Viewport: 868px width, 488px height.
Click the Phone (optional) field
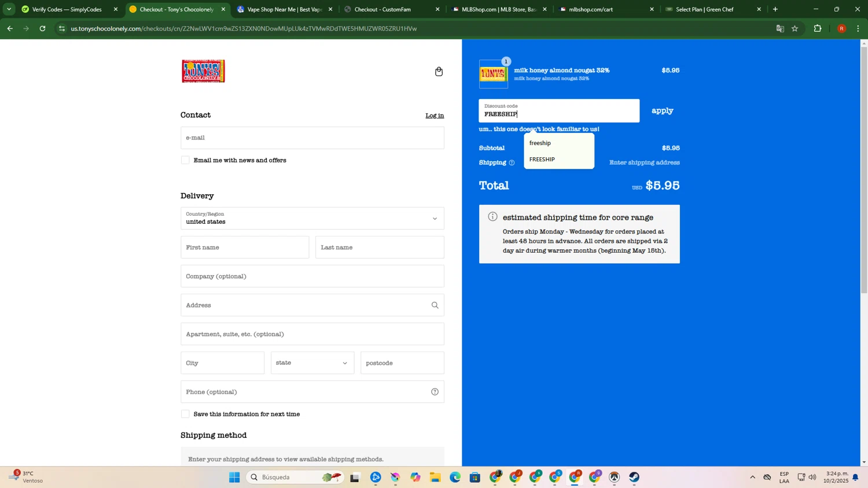click(x=312, y=392)
